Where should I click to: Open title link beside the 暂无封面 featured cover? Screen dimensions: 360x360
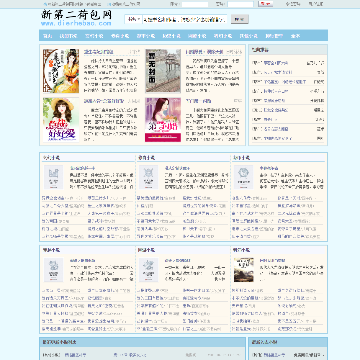[x=204, y=52]
